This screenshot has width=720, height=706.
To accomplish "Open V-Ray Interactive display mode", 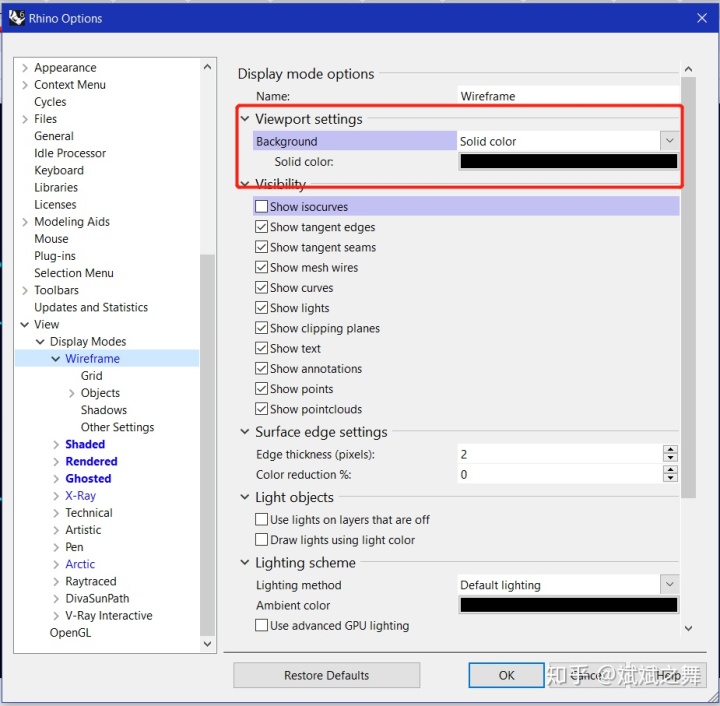I will pyautogui.click(x=109, y=616).
